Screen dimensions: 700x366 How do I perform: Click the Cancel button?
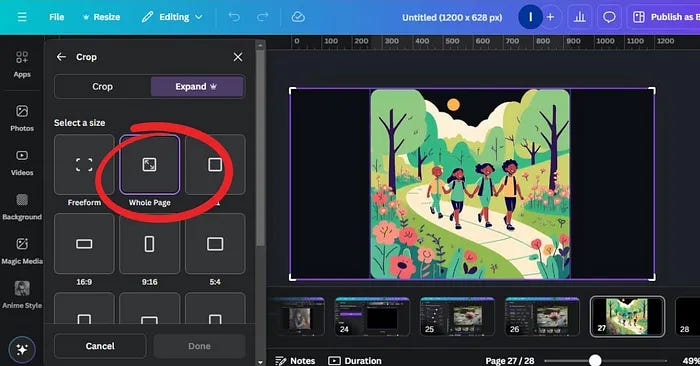tap(100, 346)
